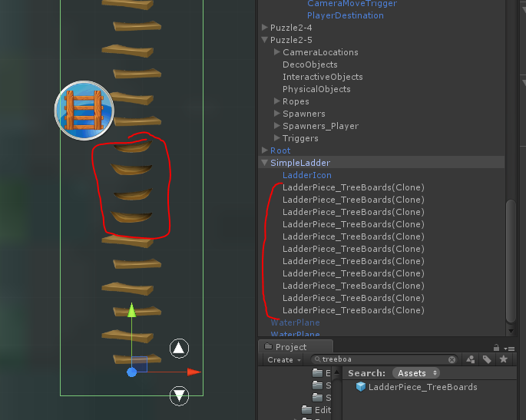526x420 pixels.
Task: Click the ladder icon in scene view
Action: tap(84, 111)
